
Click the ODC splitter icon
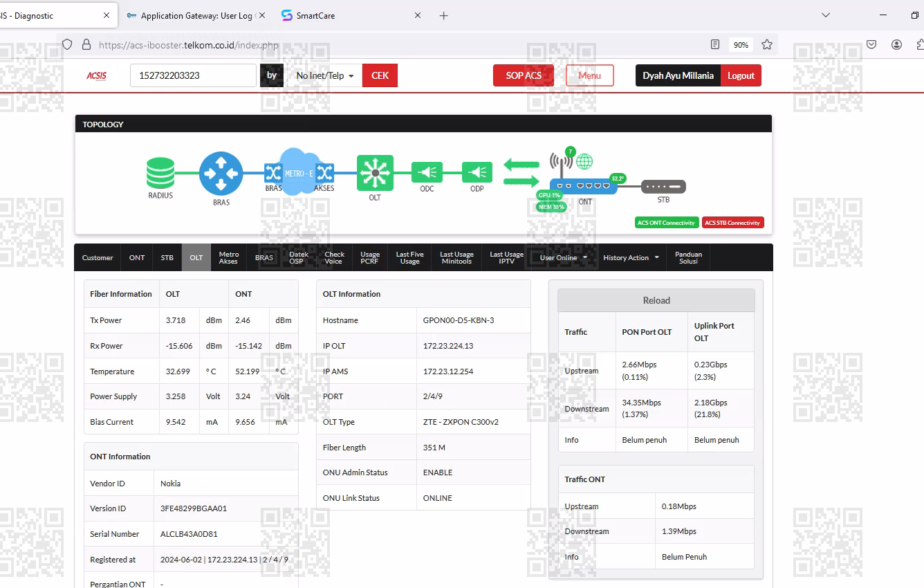(x=427, y=172)
